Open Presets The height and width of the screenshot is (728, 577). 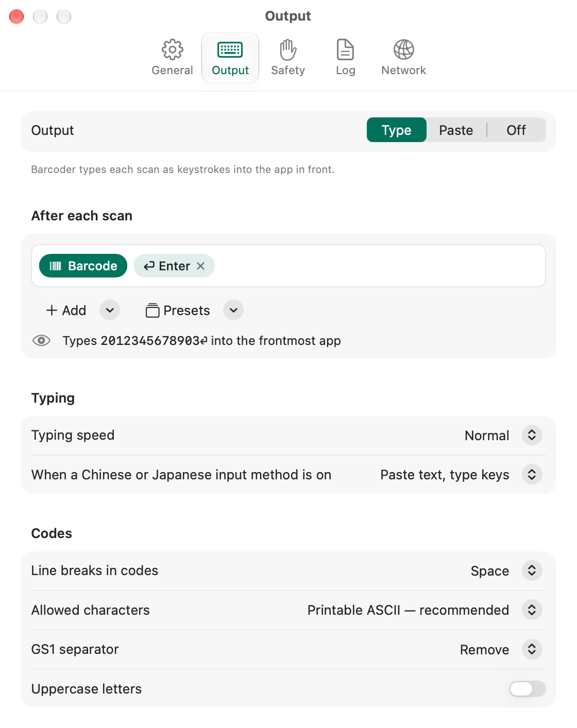point(178,310)
